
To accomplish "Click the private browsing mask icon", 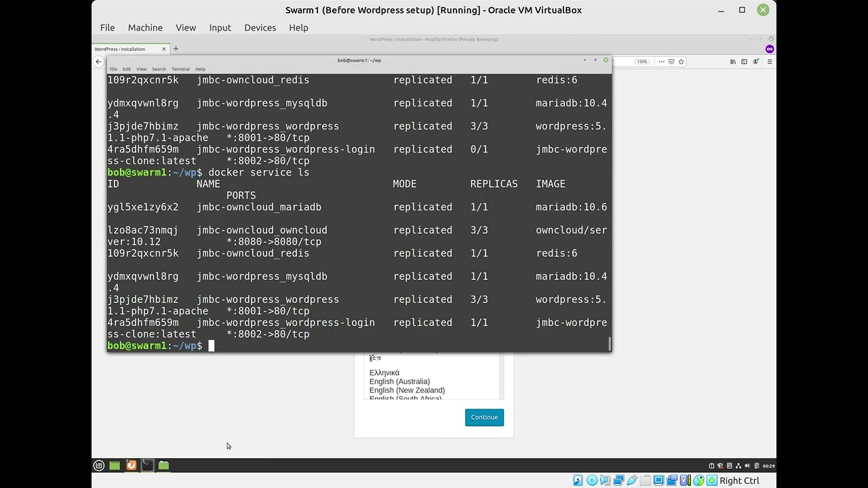I will (769, 49).
